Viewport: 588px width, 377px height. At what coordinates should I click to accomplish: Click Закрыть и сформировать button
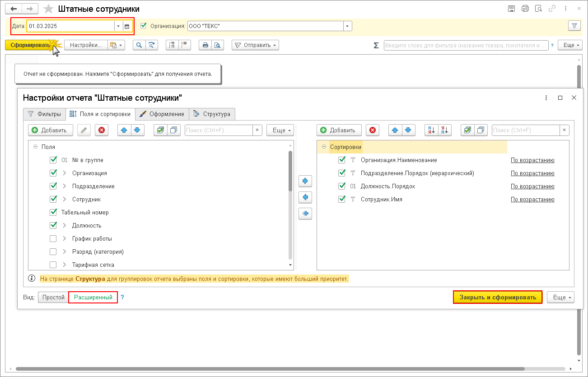(x=498, y=297)
